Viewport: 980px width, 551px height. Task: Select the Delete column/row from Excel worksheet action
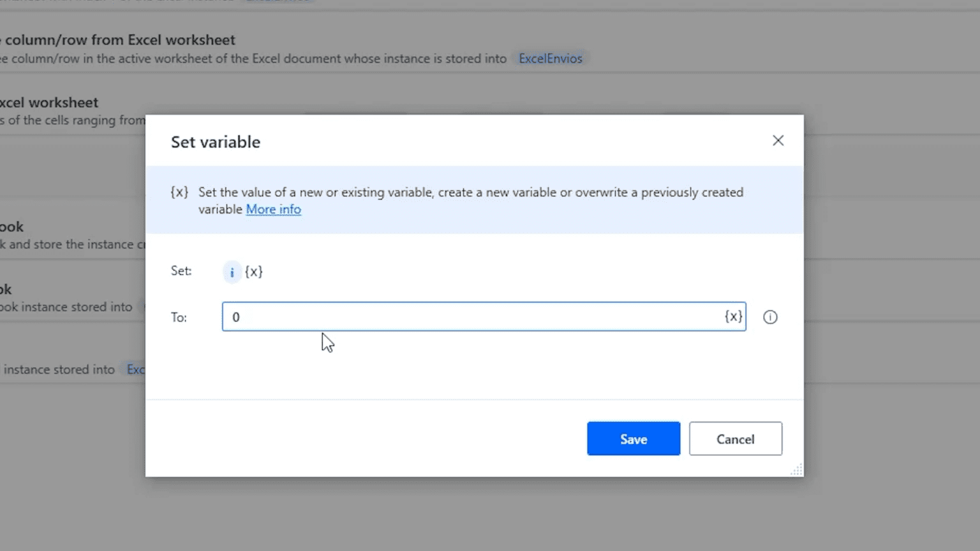pos(118,40)
